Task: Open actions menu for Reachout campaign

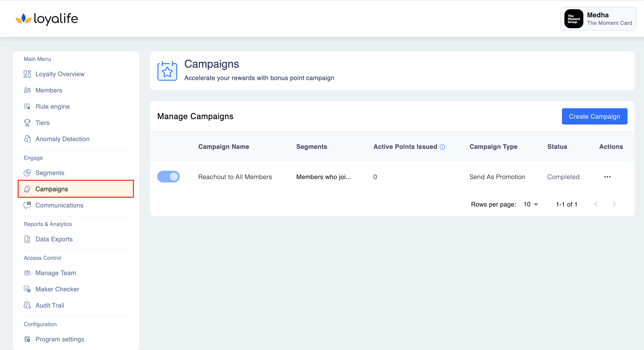Action: click(x=607, y=177)
